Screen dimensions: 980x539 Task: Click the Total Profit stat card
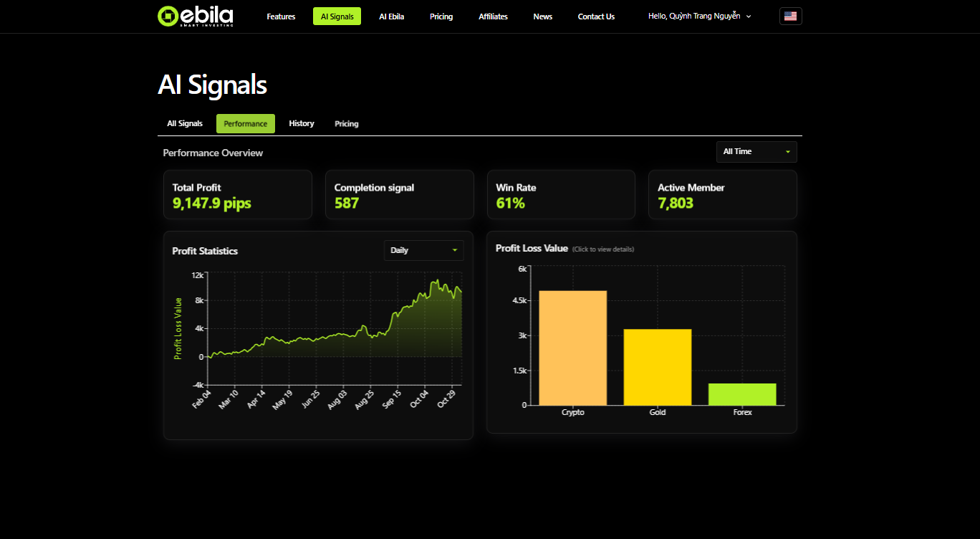point(237,195)
